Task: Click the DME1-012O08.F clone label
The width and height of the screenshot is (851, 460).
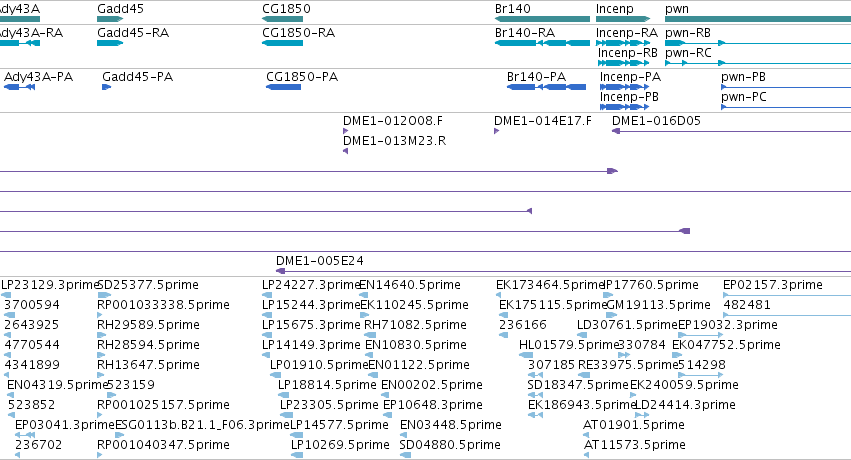Action: click(393, 120)
